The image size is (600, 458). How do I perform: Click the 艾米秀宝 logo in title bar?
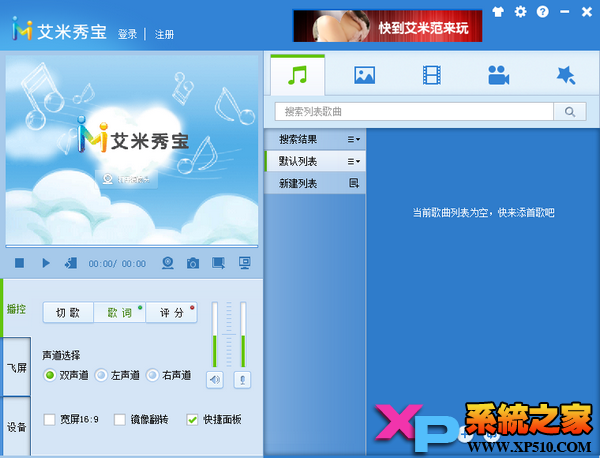[59, 29]
